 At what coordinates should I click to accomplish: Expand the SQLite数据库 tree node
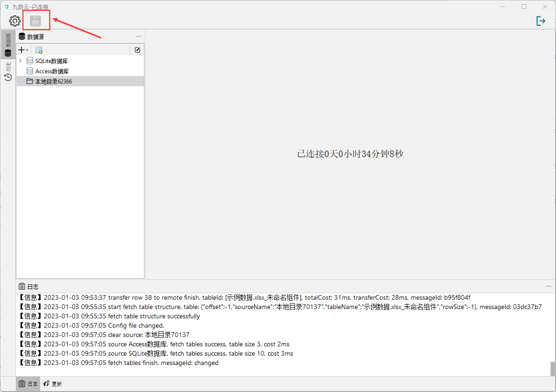(21, 61)
